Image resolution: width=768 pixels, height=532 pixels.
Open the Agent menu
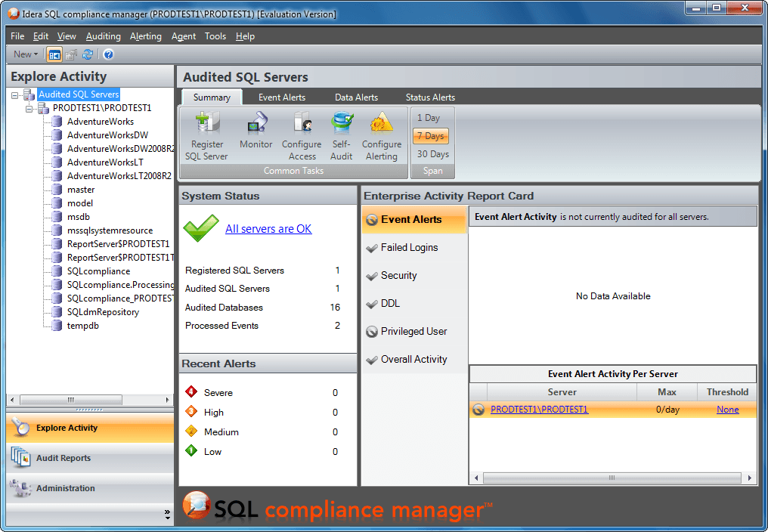click(184, 36)
